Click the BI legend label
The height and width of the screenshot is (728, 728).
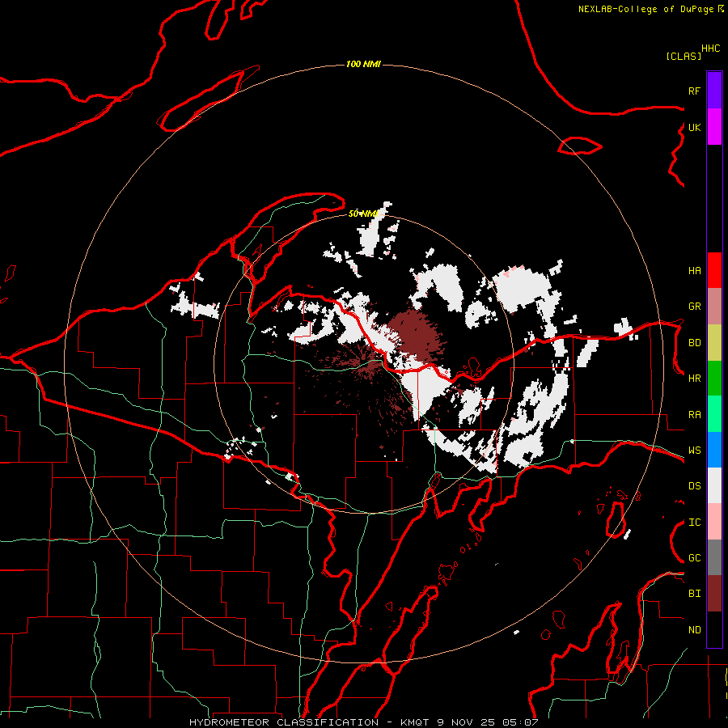click(x=694, y=594)
